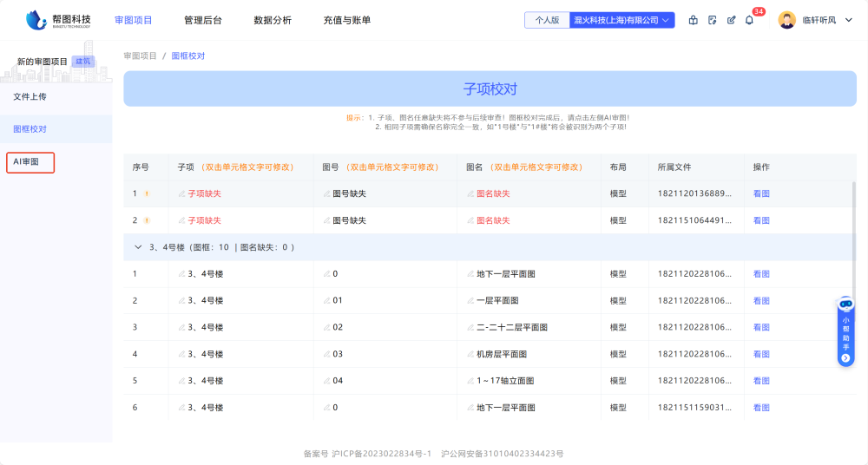Image resolution: width=868 pixels, height=465 pixels.
Task: Open the document note icon in the header
Action: [712, 20]
